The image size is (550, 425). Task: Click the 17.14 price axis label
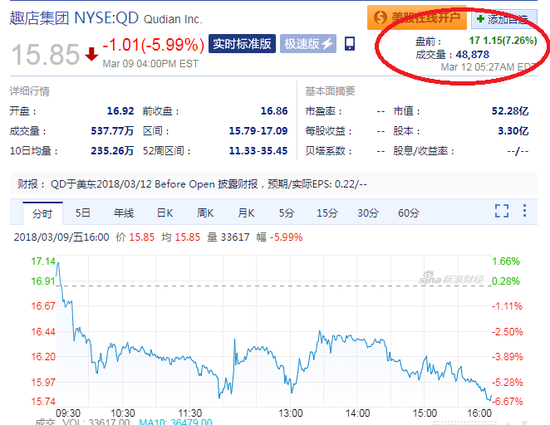[43, 262]
